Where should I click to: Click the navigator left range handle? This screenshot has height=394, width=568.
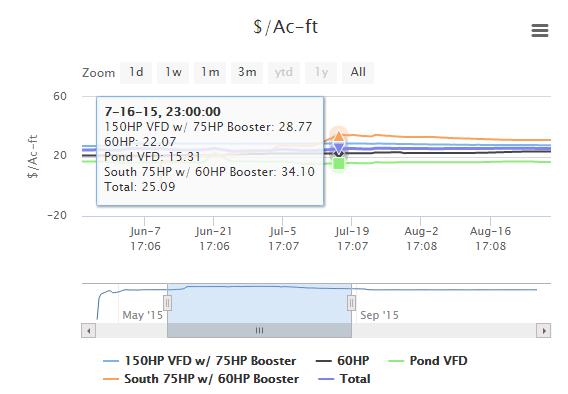pos(167,303)
